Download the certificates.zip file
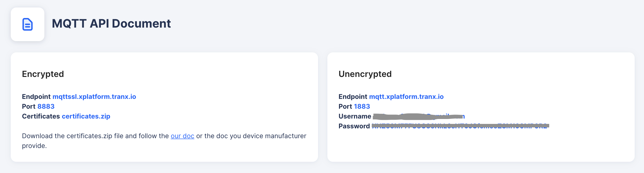Viewport: 644px width, 173px height. click(86, 116)
